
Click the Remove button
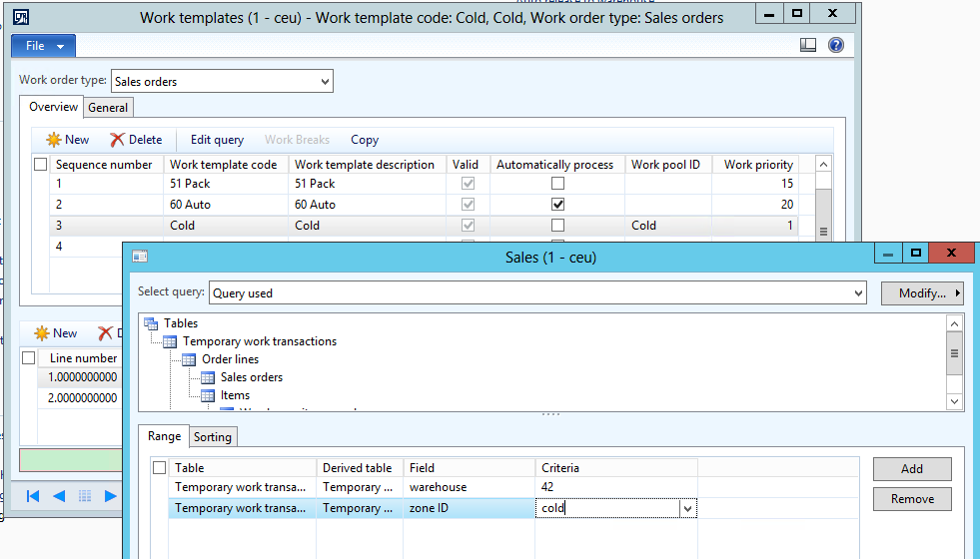(x=911, y=499)
